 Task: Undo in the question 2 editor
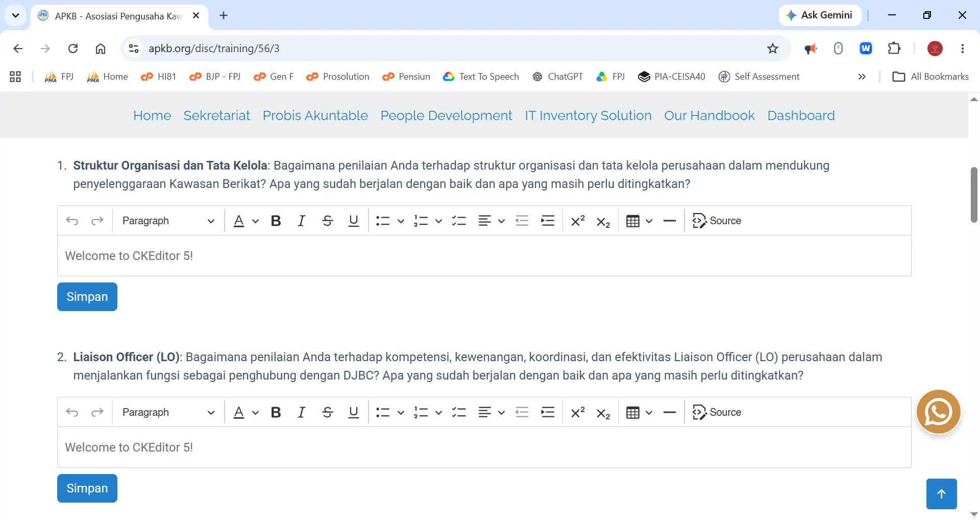point(72,412)
